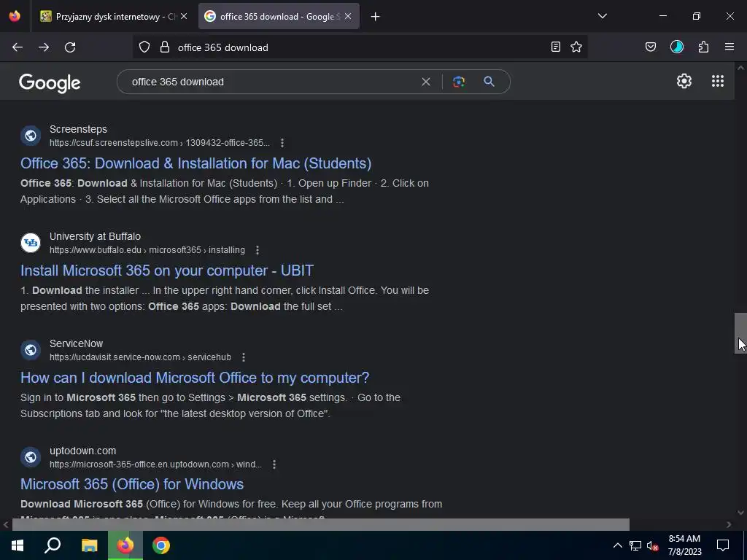
Task: Click the scrollbar up arrow
Action: click(x=740, y=68)
